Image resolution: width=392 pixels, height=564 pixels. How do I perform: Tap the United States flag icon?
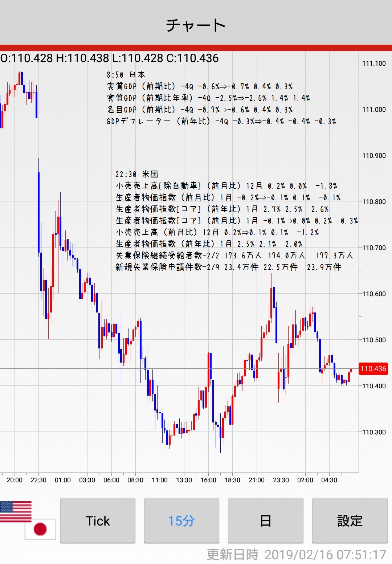16,511
